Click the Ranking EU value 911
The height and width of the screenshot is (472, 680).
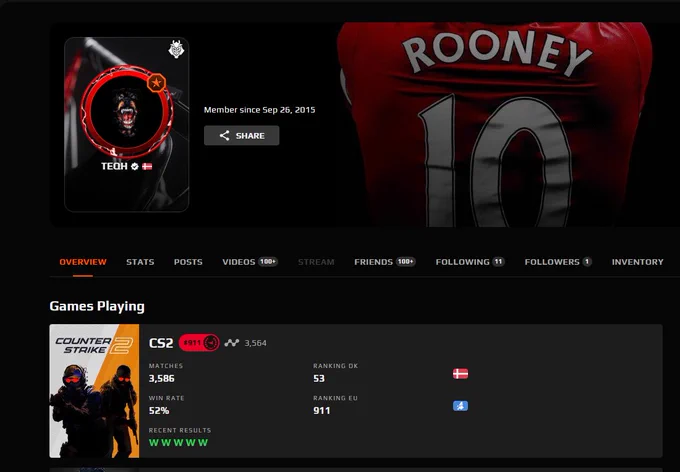[x=321, y=410]
